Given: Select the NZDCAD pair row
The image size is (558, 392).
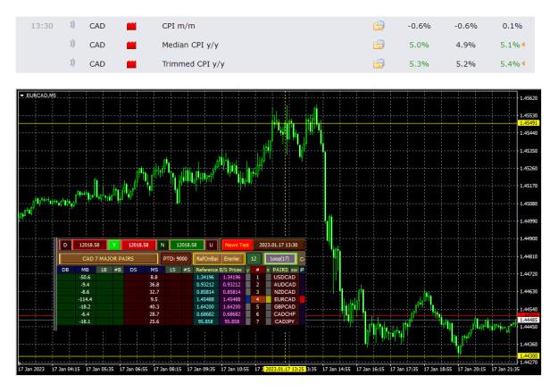Looking at the screenshot, I should [285, 292].
